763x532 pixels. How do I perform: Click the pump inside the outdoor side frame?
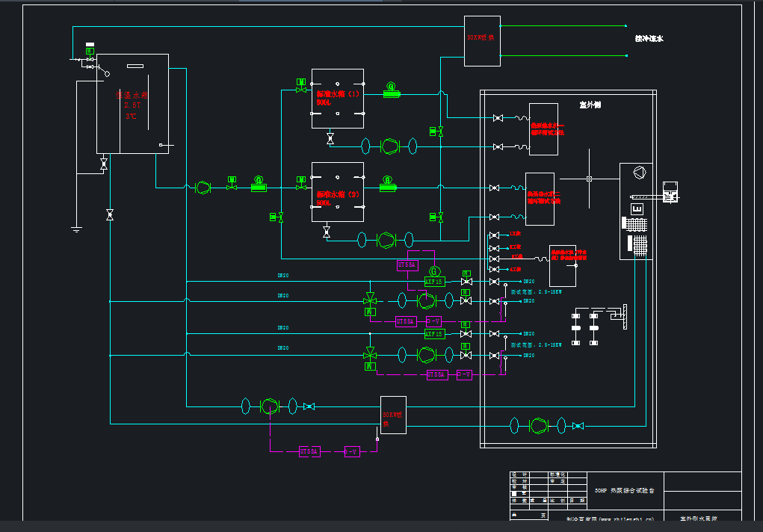point(538,426)
